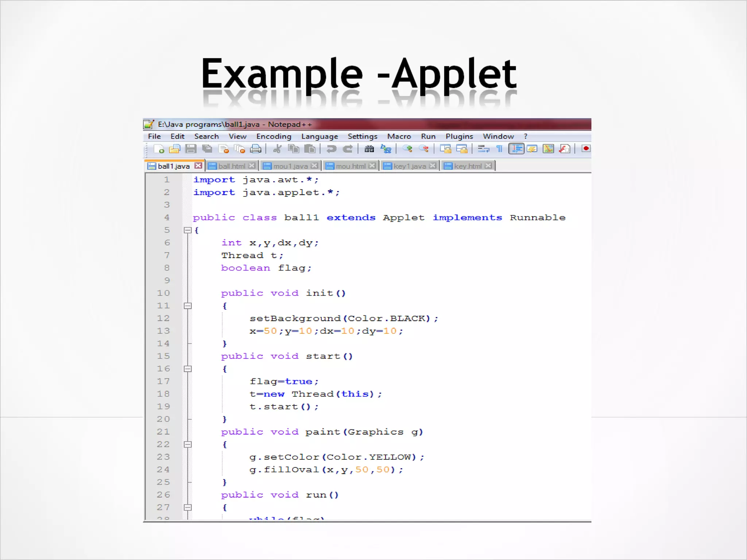The width and height of the screenshot is (747, 560).
Task: Collapse the init method fold at line 11
Action: click(187, 306)
